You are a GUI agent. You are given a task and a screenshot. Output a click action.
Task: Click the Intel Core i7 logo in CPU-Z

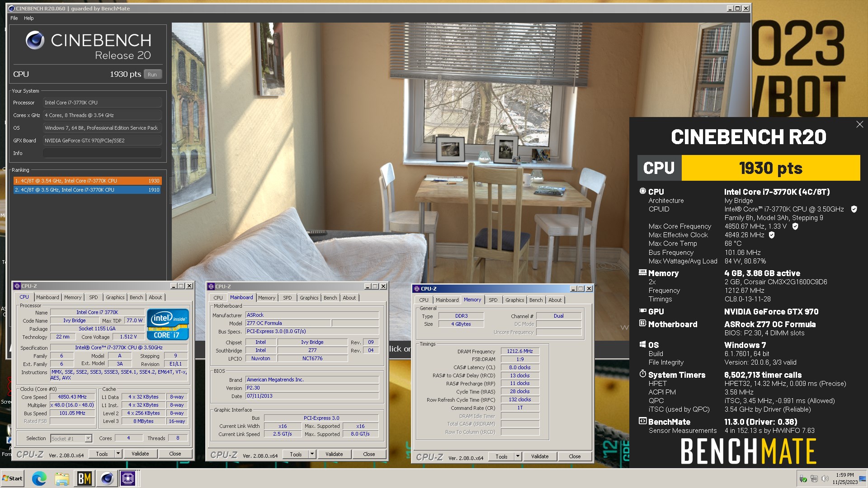tap(168, 324)
